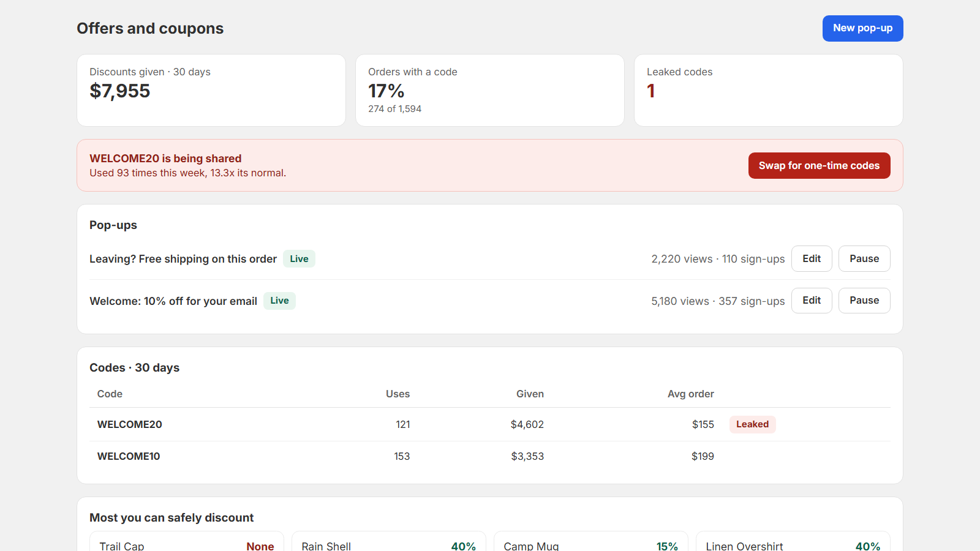Image resolution: width=980 pixels, height=551 pixels.
Task: Open the Camp Mug 15% card
Action: tap(591, 542)
